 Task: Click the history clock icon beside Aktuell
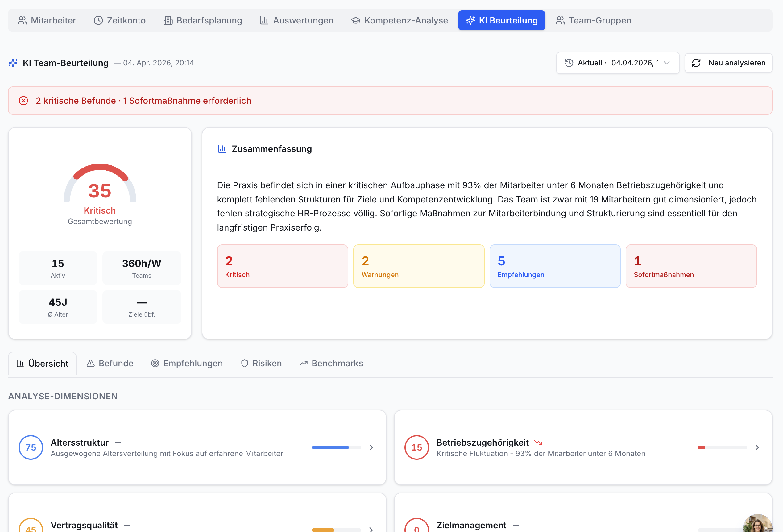(569, 63)
